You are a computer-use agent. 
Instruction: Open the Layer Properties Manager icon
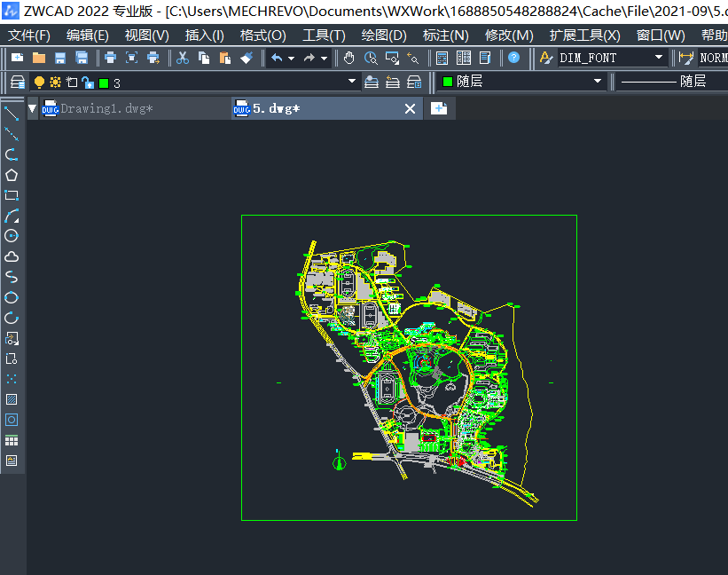tap(18, 83)
